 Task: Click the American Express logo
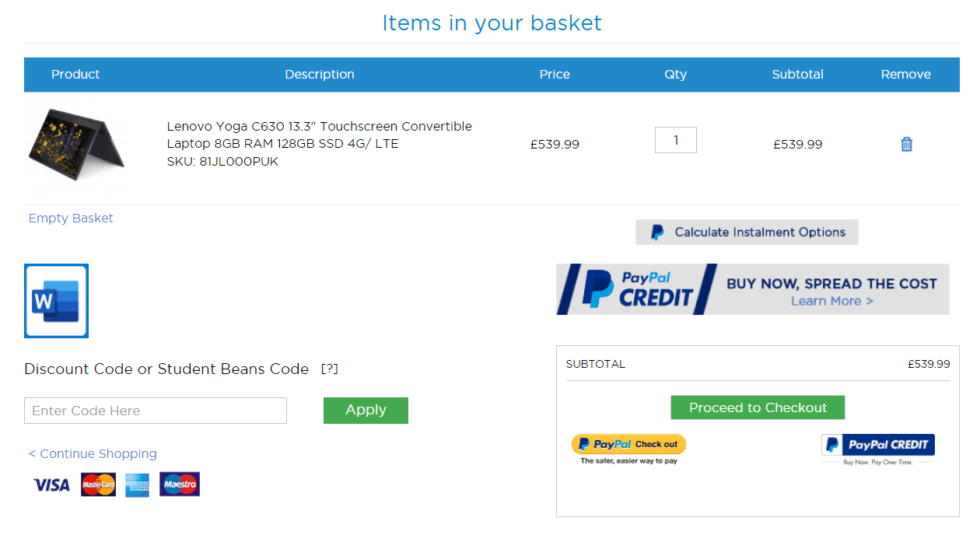[138, 484]
